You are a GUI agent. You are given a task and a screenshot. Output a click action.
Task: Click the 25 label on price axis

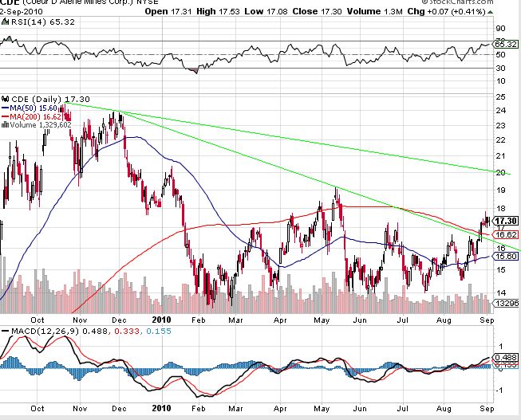click(500, 97)
